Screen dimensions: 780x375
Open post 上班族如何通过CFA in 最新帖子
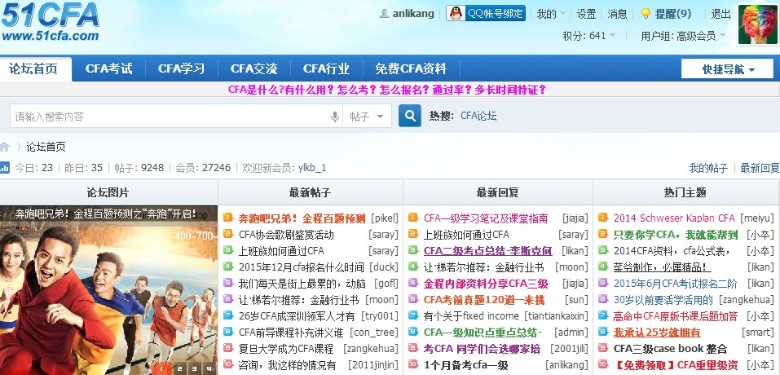[282, 251]
